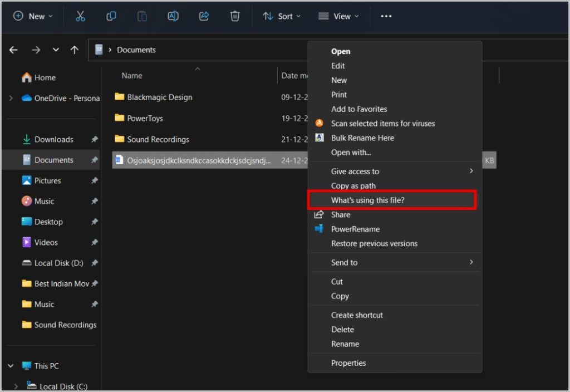Expand the OneDrive - Personal tree node
Image resolution: width=570 pixels, height=392 pixels.
(11, 98)
